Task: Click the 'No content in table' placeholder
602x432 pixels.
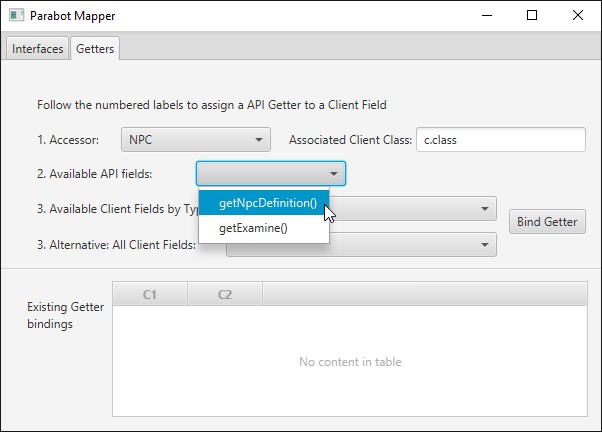Action: coord(350,362)
